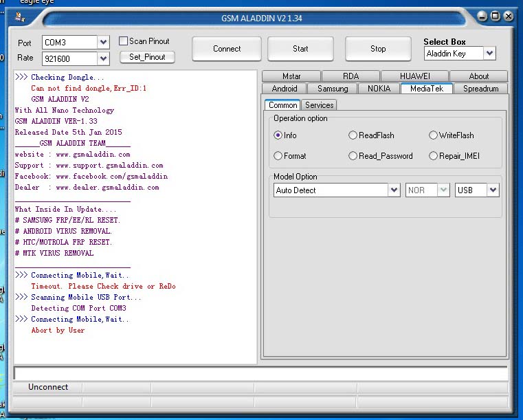Click log line '# SAMSUNG FRP/EE/RL RESET.'
523x420 pixels.
(67, 220)
